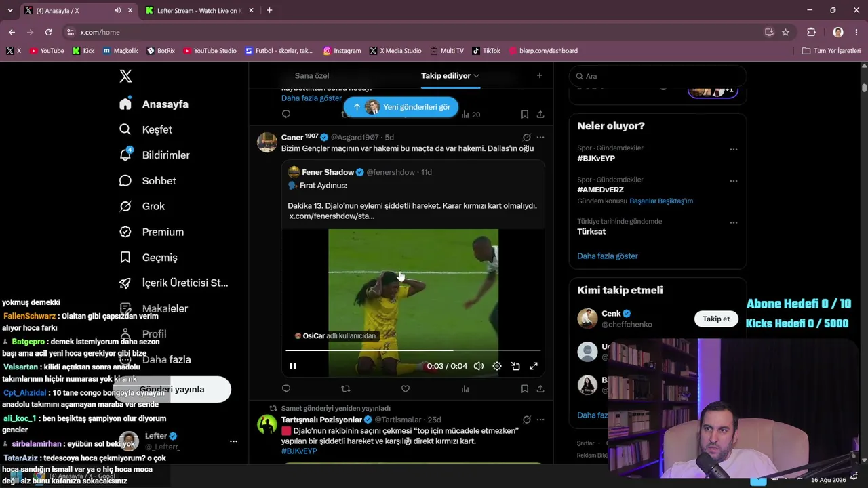Open more options for #BJKvEYP trend
868x488 pixels.
click(x=734, y=150)
